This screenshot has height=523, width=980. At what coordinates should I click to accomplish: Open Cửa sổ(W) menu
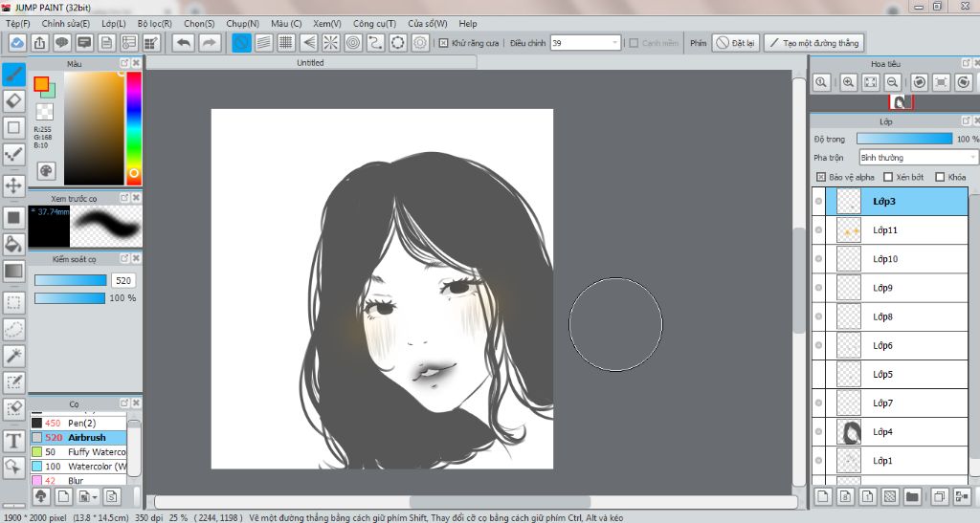[428, 24]
